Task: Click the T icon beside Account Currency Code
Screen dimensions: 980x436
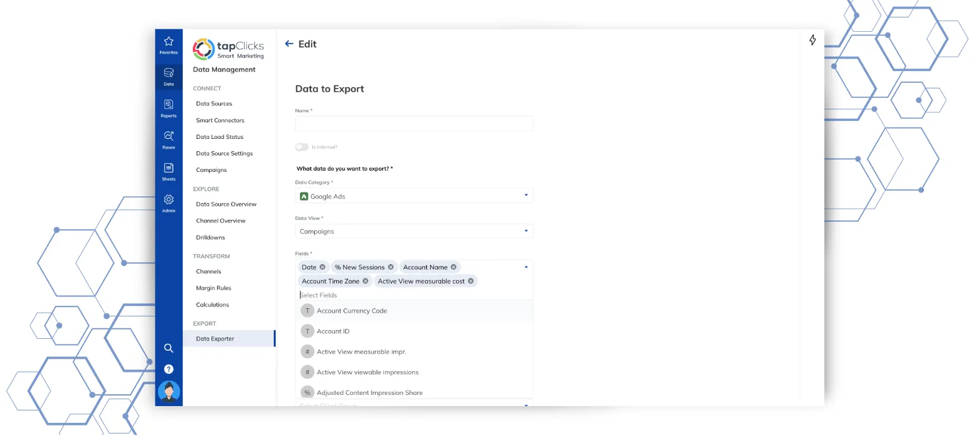Action: [x=307, y=311]
